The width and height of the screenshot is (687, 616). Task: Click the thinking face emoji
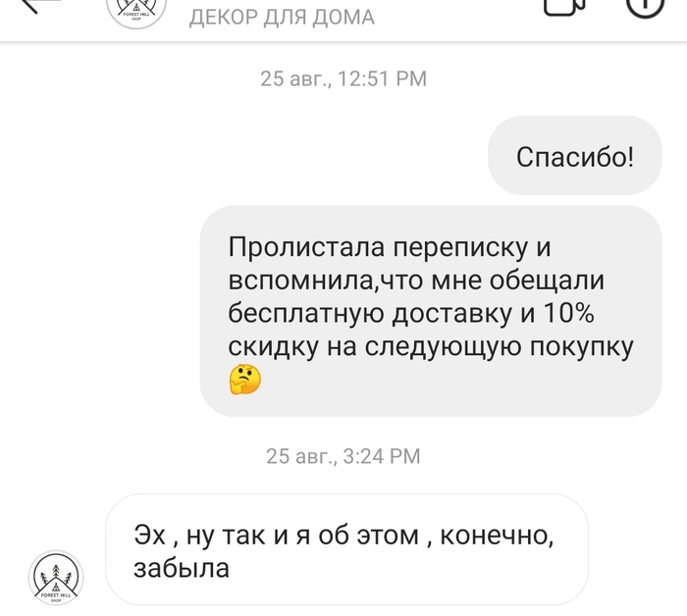[x=245, y=380]
